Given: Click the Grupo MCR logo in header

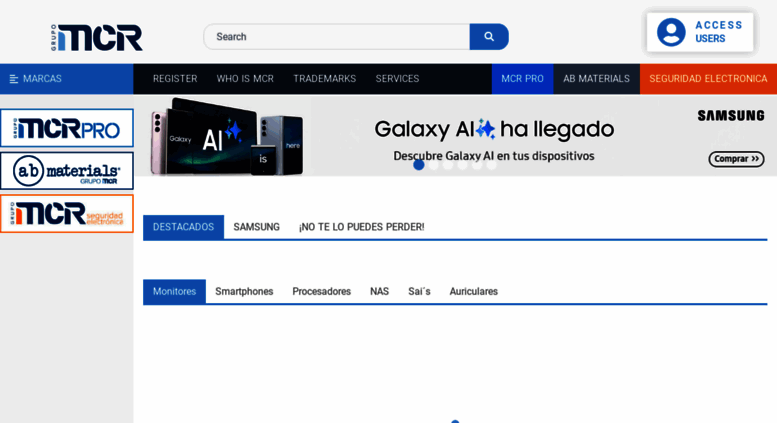Looking at the screenshot, I should (97, 37).
